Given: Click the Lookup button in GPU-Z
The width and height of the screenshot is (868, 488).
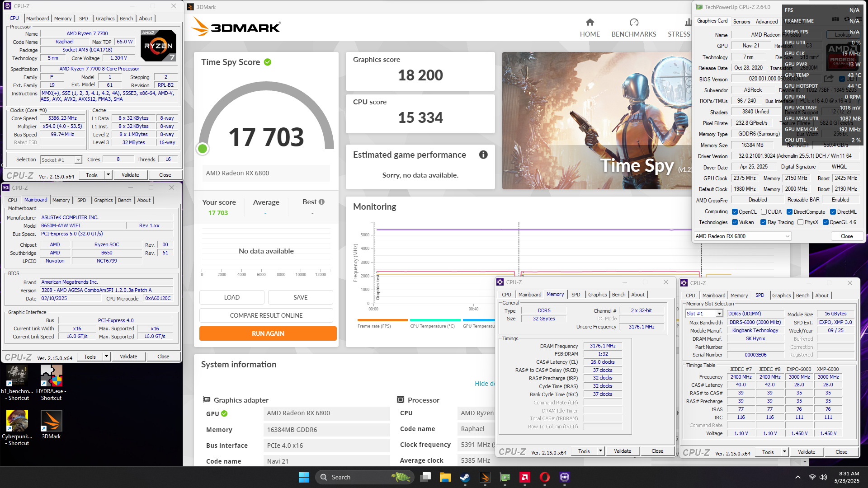Looking at the screenshot, I should [843, 35].
